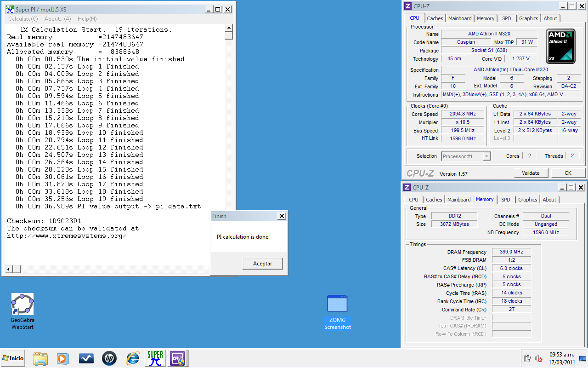Minimize the Super PI window
588x368 pixels.
(209, 9)
